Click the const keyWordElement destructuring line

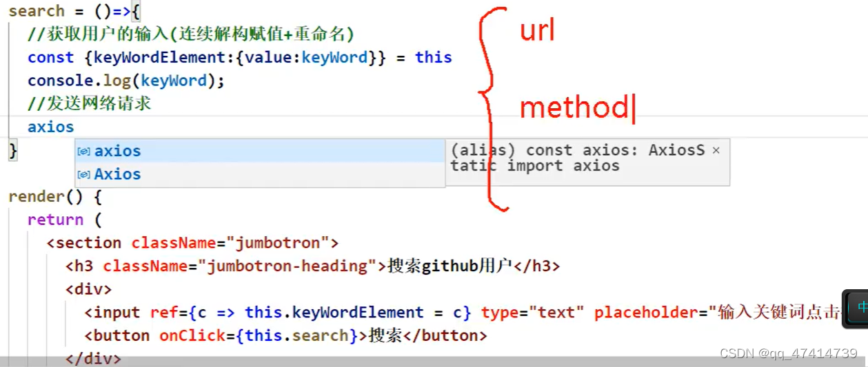[240, 57]
